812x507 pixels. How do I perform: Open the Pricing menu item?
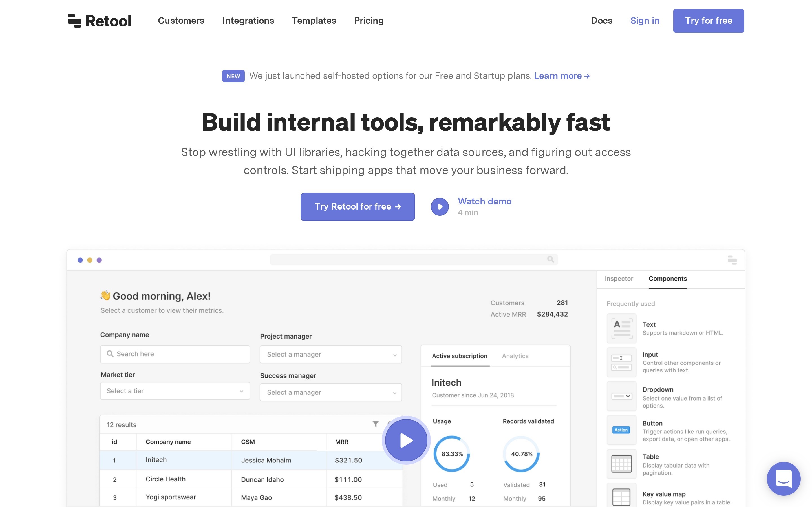click(369, 21)
